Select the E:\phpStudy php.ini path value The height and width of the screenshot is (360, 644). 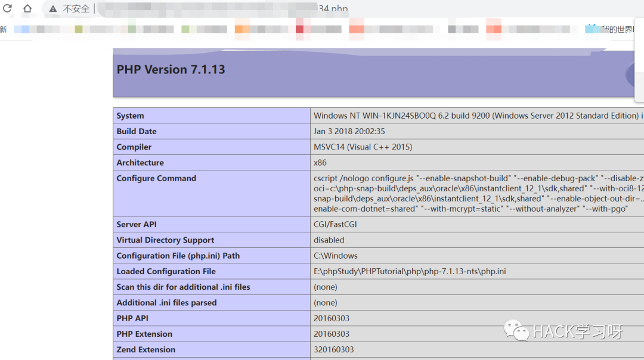(x=410, y=271)
